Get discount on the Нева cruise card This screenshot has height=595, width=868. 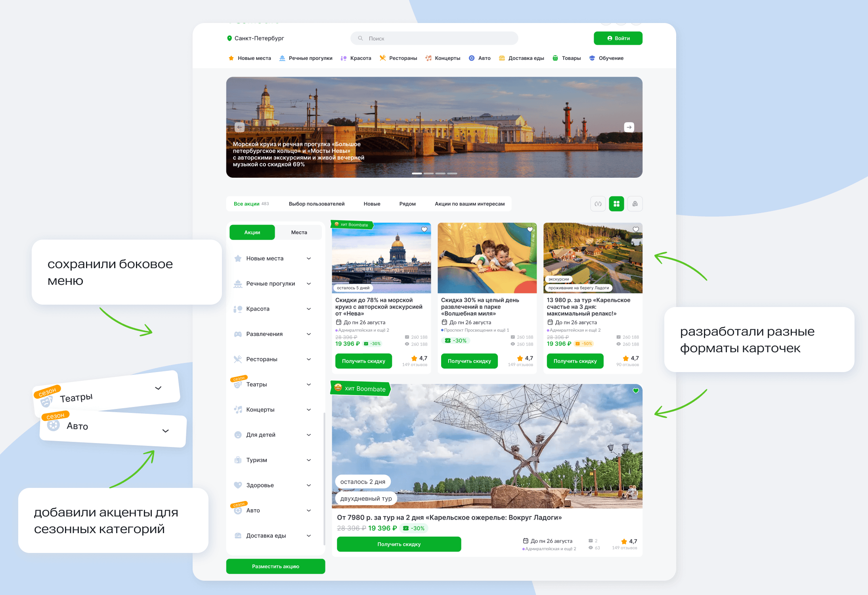tap(363, 361)
